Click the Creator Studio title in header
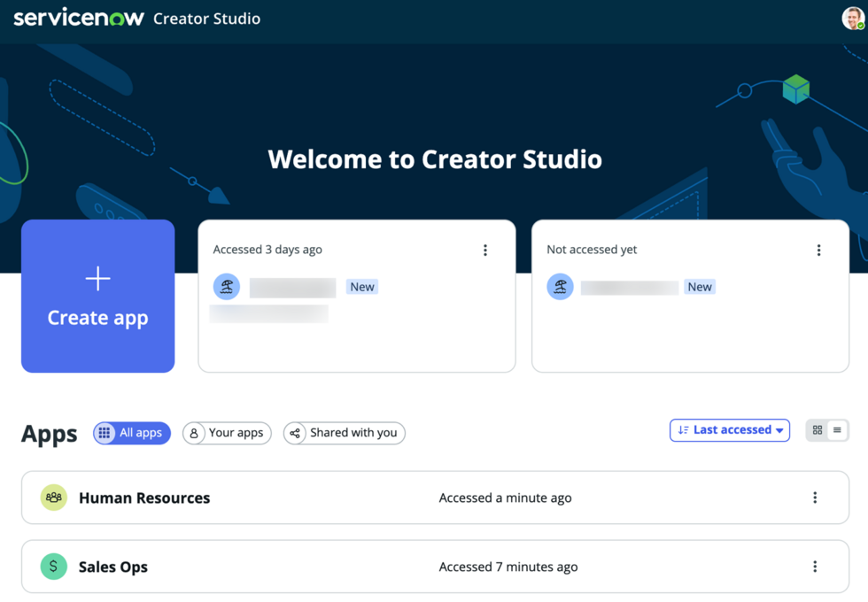868x602 pixels. 206,19
